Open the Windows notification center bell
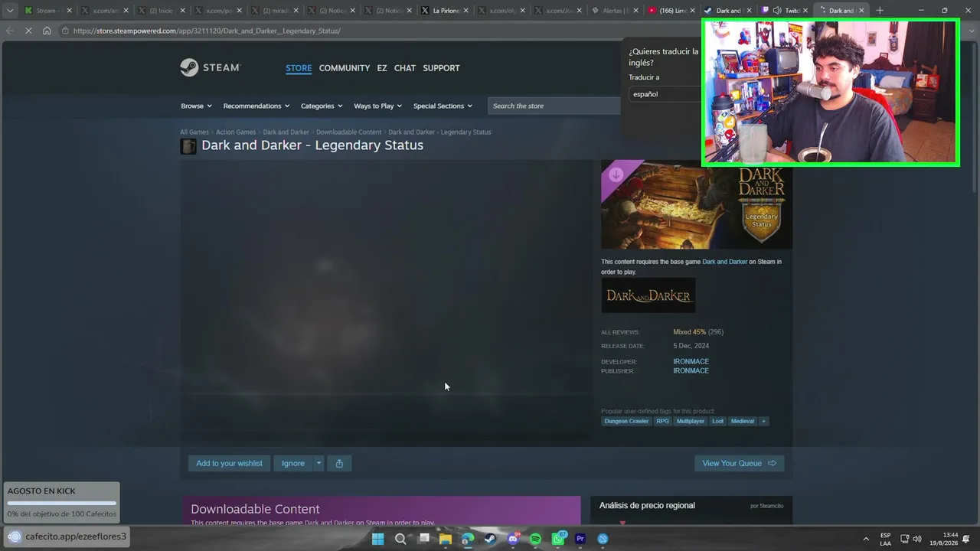Viewport: 980px width, 551px height. pyautogui.click(x=966, y=539)
